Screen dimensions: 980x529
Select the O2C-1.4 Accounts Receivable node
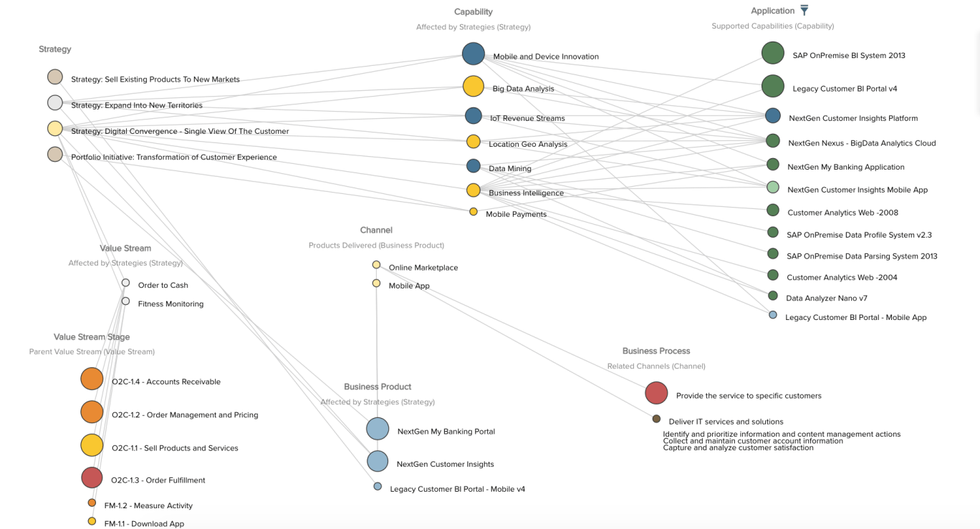pos(92,379)
